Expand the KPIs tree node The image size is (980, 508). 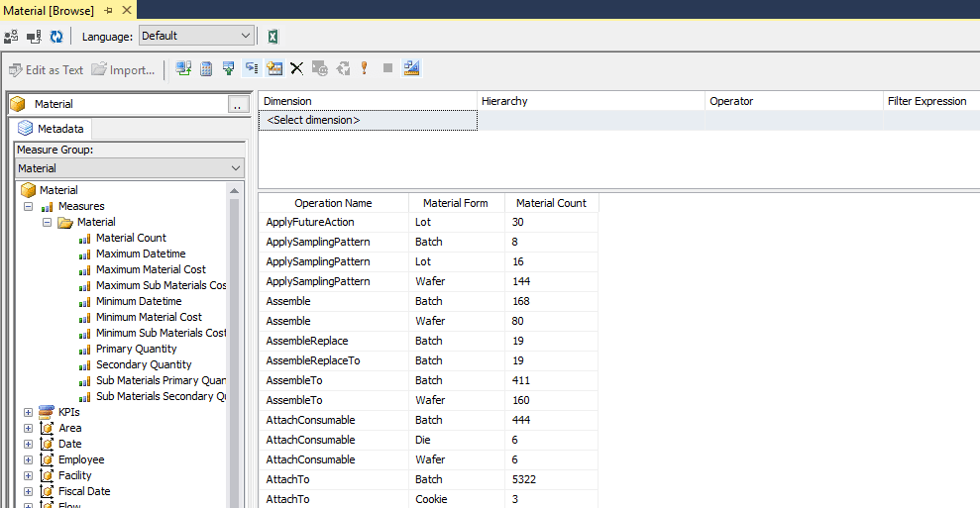coord(28,412)
